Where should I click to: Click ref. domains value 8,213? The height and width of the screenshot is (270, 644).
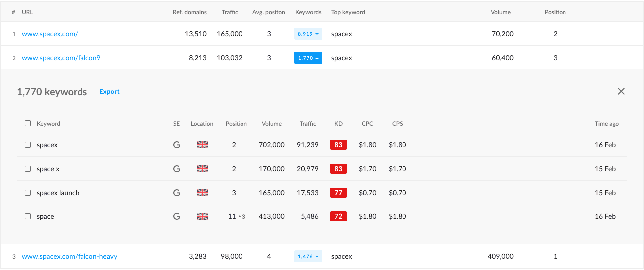pyautogui.click(x=197, y=58)
